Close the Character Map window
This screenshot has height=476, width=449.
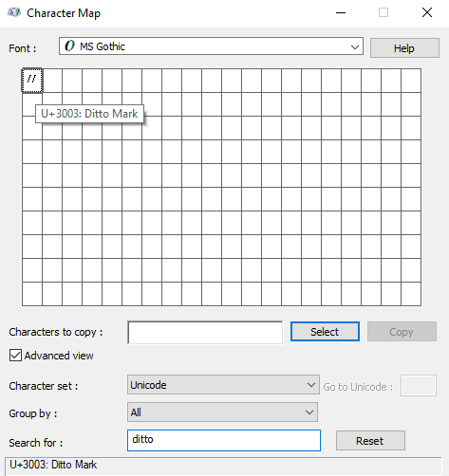tap(427, 12)
